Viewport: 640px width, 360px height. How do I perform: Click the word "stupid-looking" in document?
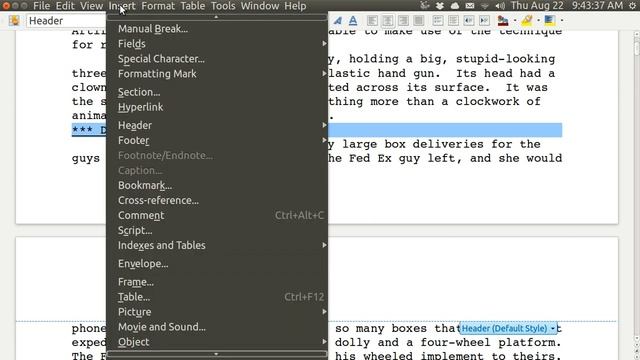[x=505, y=59]
